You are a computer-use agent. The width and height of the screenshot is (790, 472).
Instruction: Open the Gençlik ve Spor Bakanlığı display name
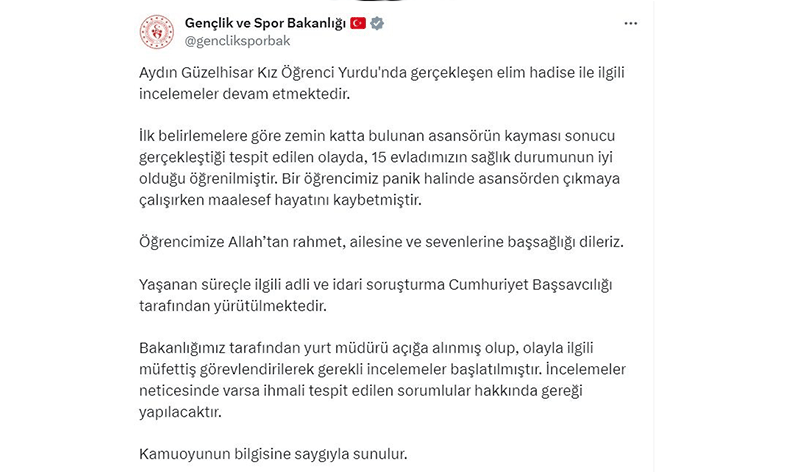pos(265,23)
